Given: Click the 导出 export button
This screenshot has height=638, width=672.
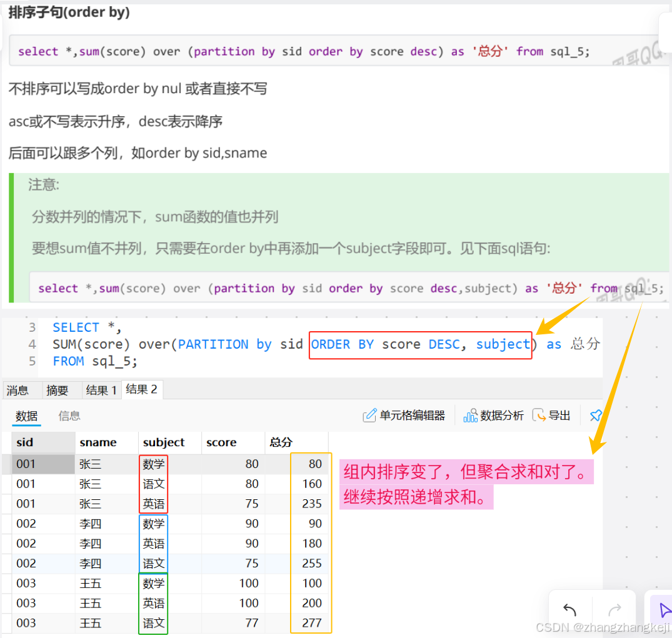Looking at the screenshot, I should click(x=551, y=415).
